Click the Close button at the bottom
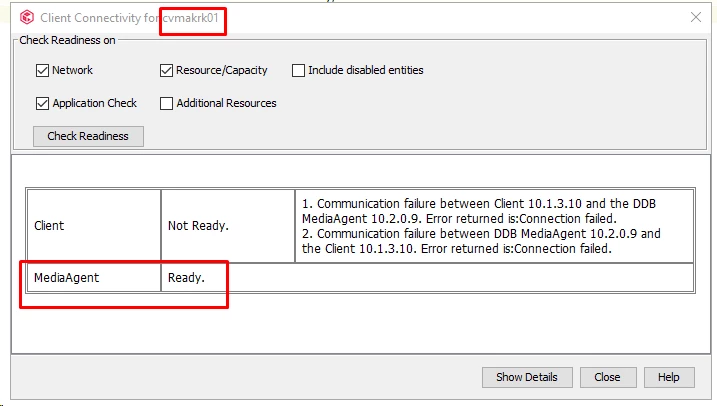The width and height of the screenshot is (717, 406). tap(607, 377)
